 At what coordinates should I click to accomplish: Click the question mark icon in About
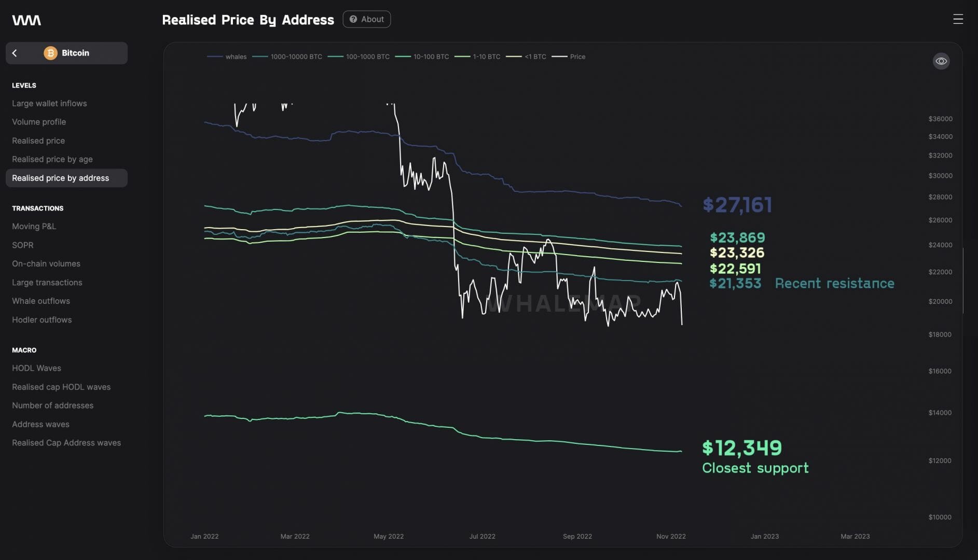(x=353, y=19)
